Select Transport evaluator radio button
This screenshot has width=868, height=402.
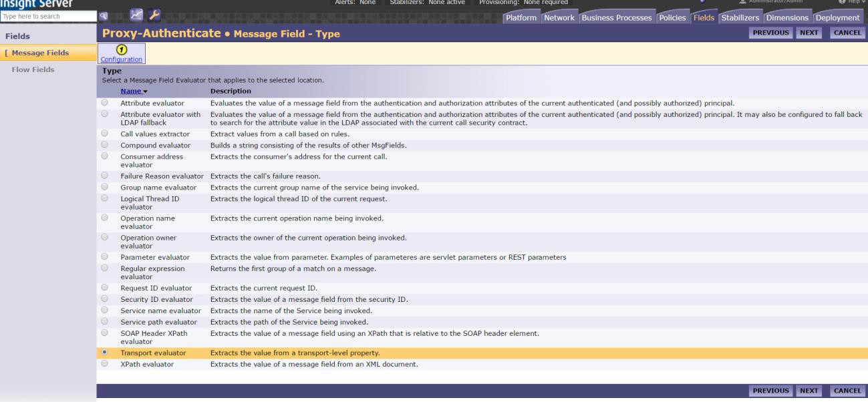pos(104,352)
